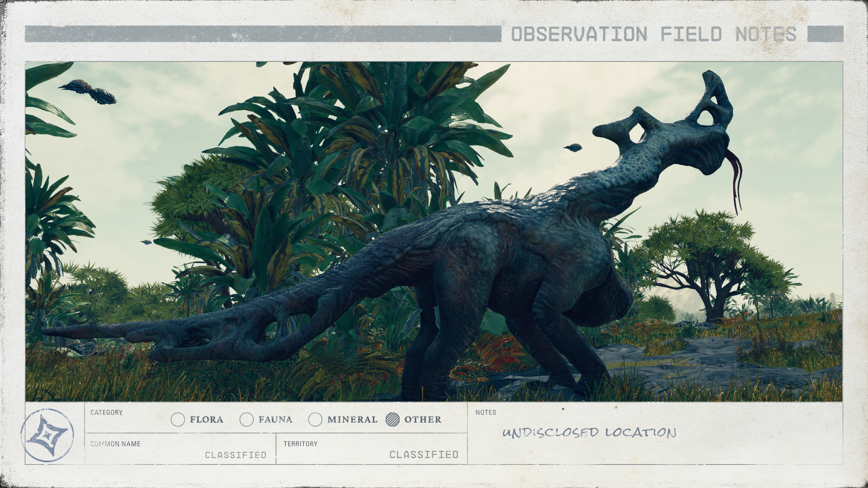Click the Territory field showing CLASSIFIED
Screen dimensions: 868x488
pos(372,449)
